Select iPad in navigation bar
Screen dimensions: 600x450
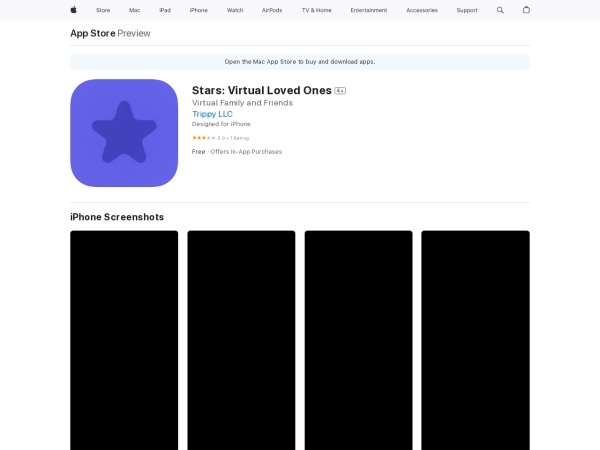164,10
